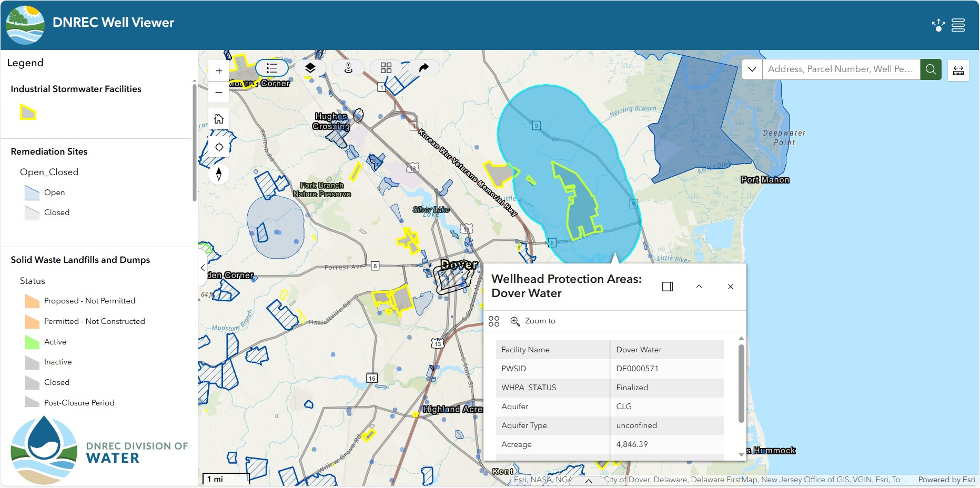
Task: Click the green search magnifier button
Action: [x=931, y=69]
